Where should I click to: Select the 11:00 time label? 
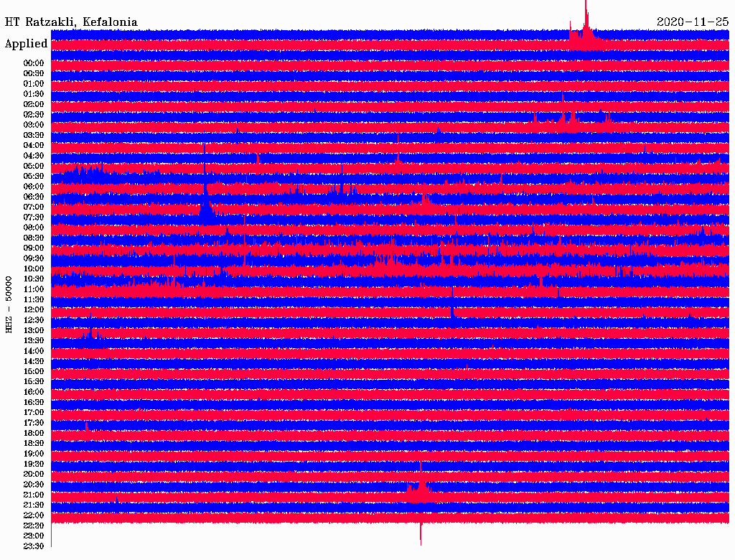(34, 289)
